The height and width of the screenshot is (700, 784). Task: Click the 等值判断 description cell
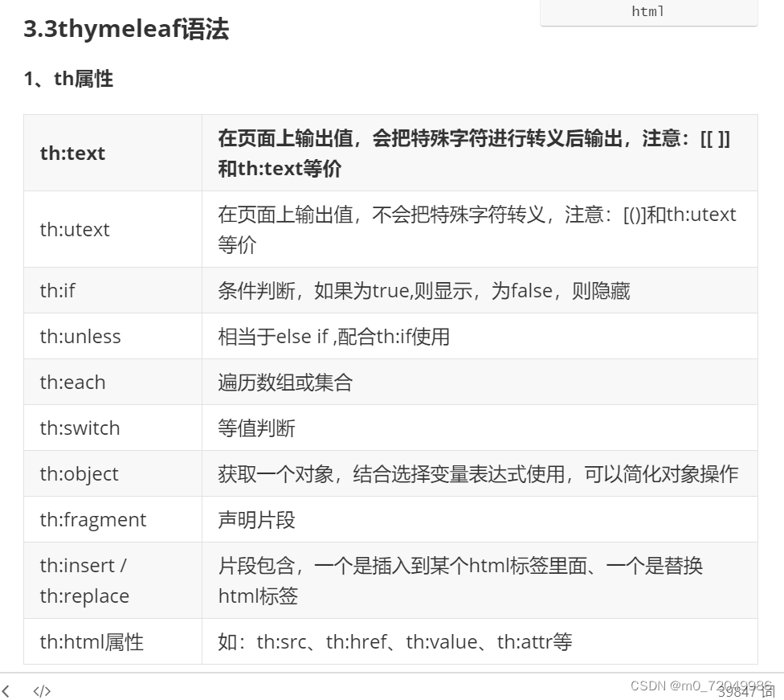(257, 428)
